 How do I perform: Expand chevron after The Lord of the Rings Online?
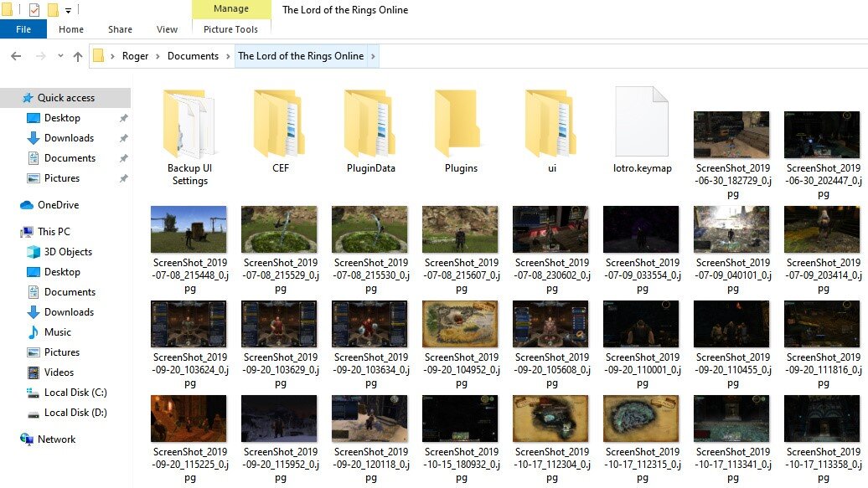coord(373,56)
